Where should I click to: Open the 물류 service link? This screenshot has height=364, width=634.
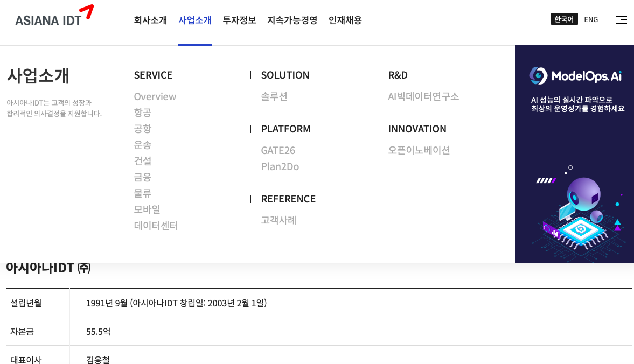(143, 193)
